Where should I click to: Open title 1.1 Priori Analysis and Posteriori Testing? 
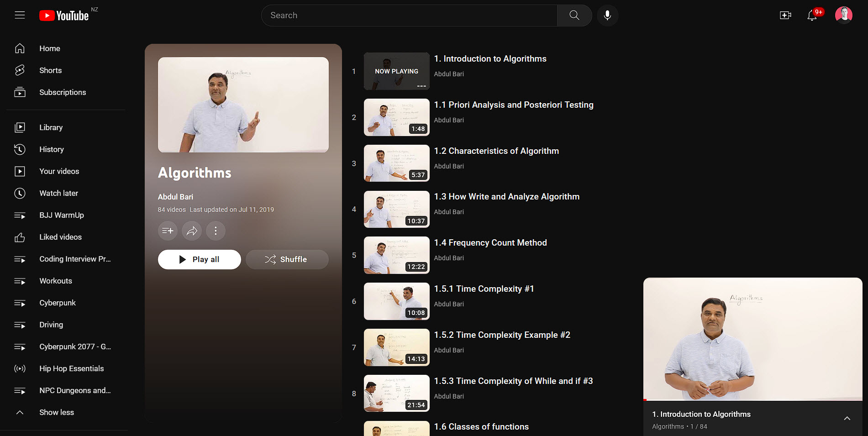coord(514,105)
